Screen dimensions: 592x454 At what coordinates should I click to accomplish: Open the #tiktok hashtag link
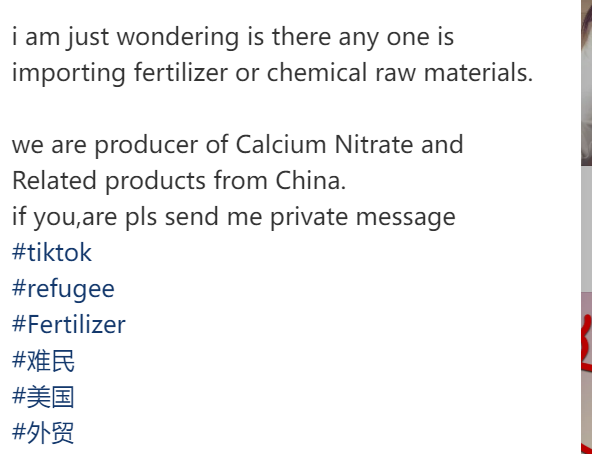(x=52, y=252)
